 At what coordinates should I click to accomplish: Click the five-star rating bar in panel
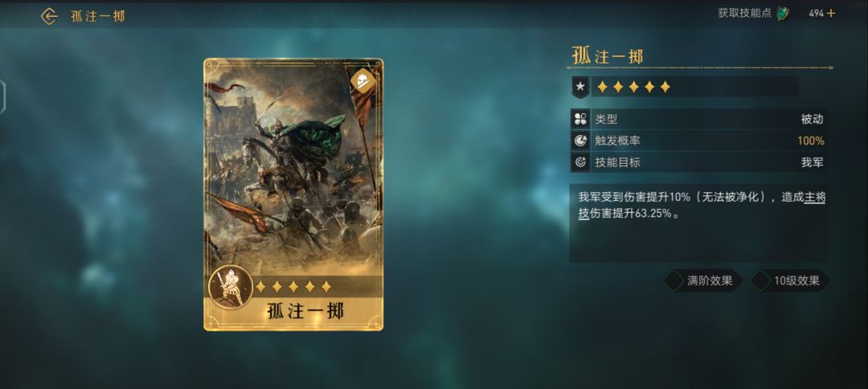[x=634, y=87]
